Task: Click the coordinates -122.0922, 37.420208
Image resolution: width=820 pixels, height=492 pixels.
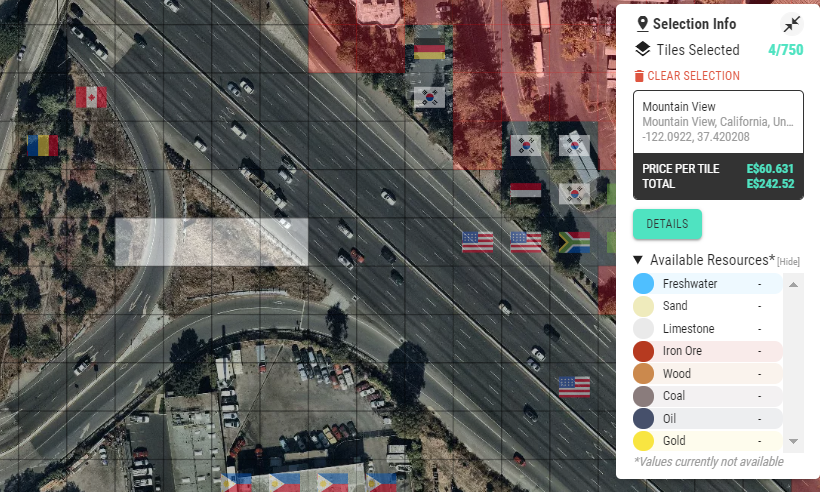Action: pos(696,137)
